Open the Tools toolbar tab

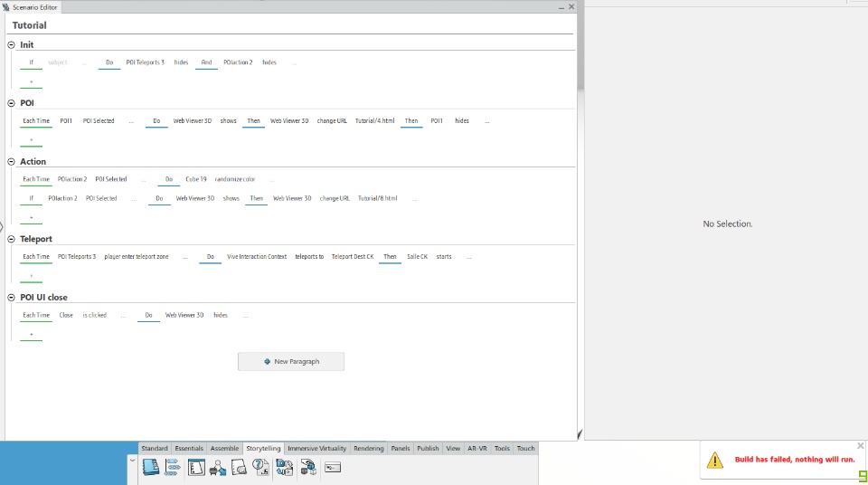[x=502, y=449]
